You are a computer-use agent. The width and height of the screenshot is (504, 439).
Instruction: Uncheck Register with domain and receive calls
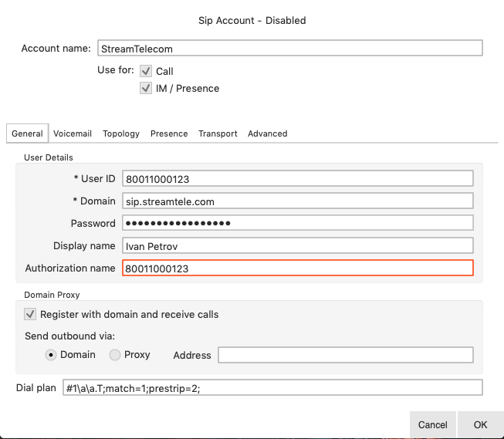point(30,314)
